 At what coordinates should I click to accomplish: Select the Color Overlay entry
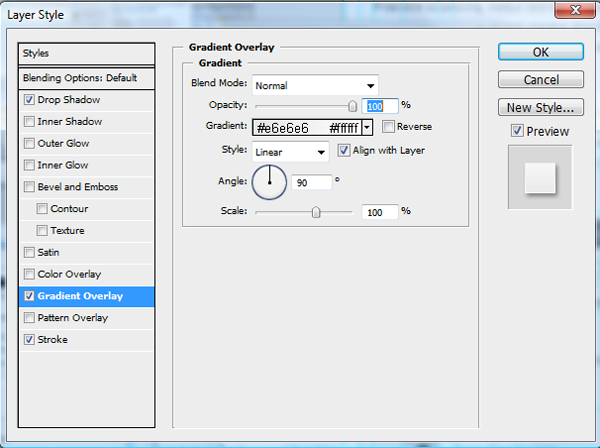(69, 274)
